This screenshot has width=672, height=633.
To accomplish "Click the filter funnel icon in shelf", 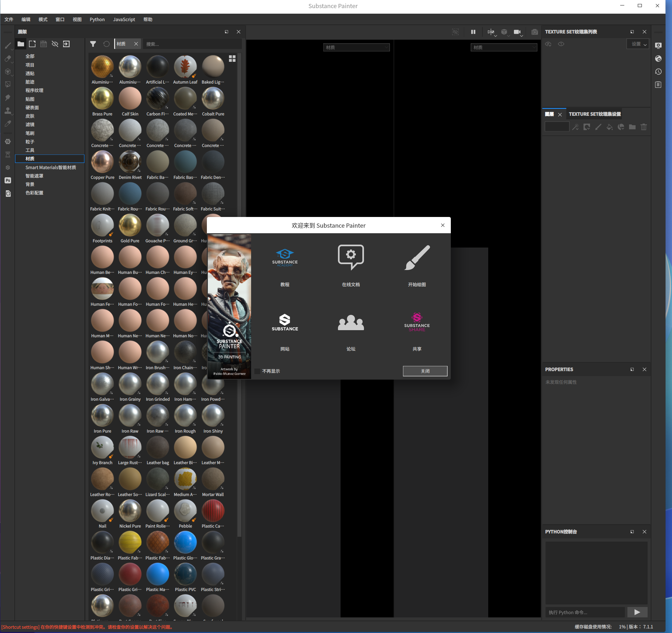I will (93, 44).
